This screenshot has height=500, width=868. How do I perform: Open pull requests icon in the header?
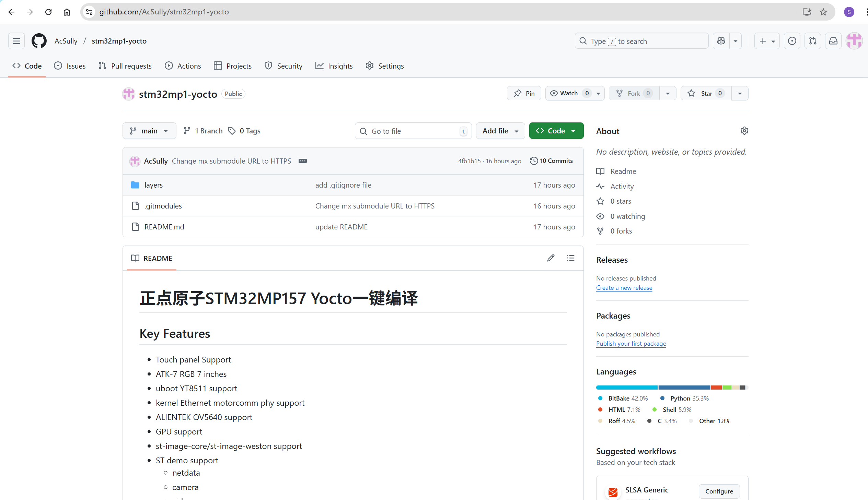tap(813, 41)
